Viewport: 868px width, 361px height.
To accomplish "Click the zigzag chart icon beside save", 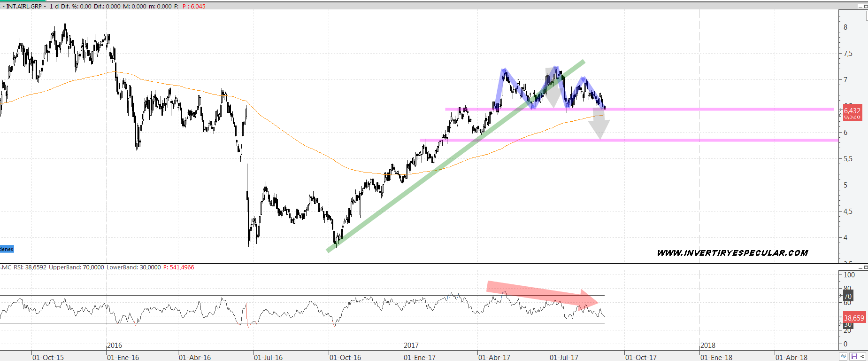I will (x=844, y=357).
